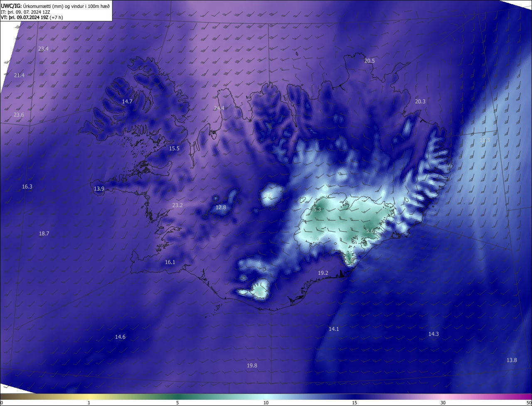
Task: Click the 24.4 value label
Action: coord(219,108)
